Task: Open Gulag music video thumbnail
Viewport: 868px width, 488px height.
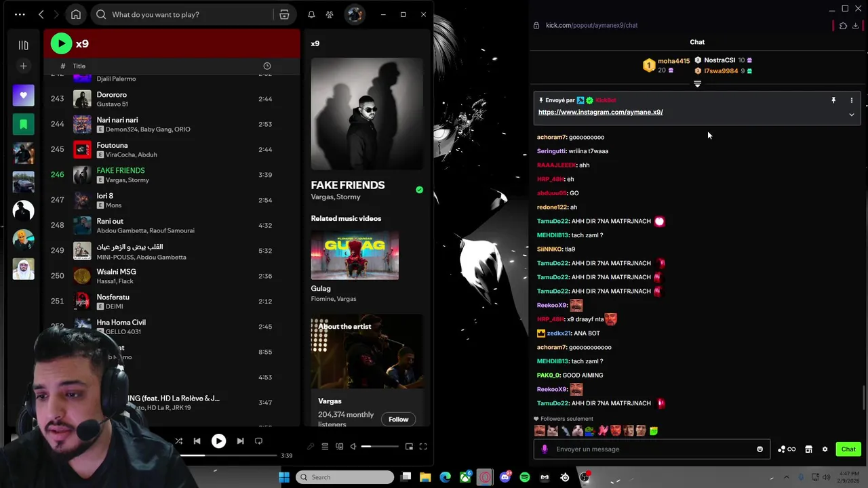Action: click(x=355, y=255)
